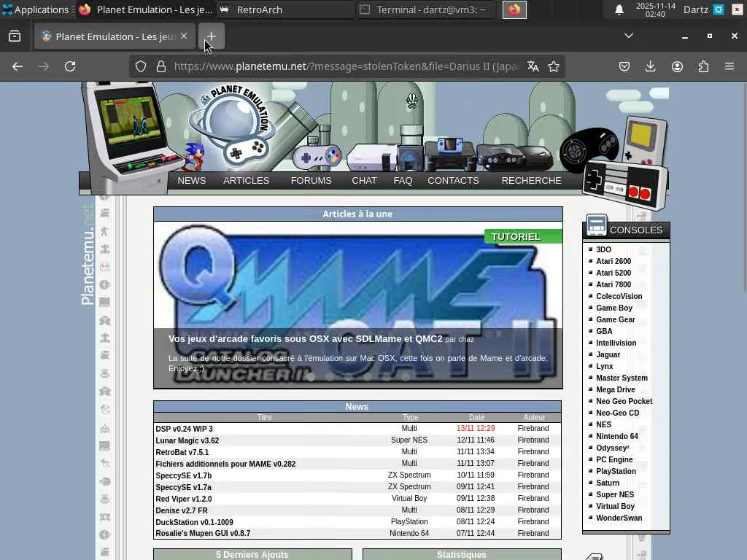Select Game Boy in the consoles list
Viewport: 747px width, 560px height.
pyautogui.click(x=614, y=308)
